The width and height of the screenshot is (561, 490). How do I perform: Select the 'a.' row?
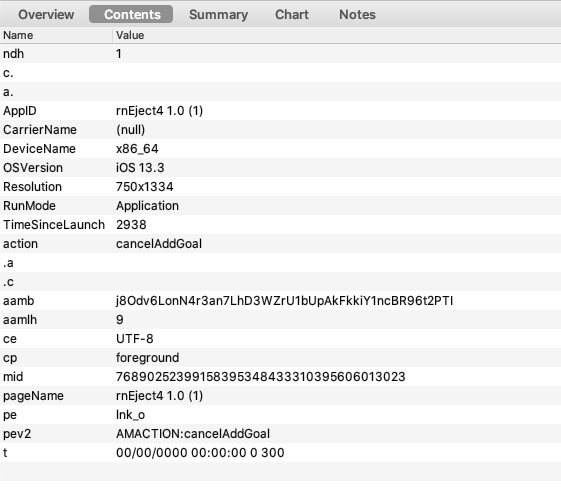click(280, 92)
